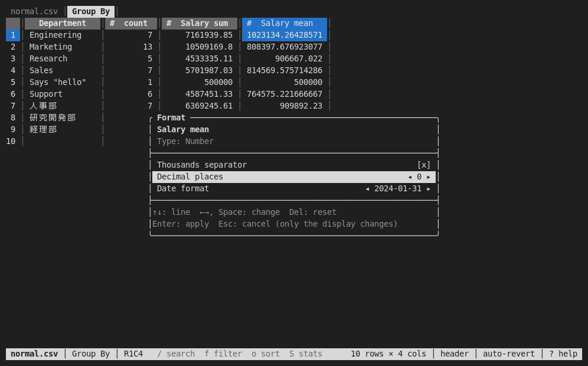Select salary sum cell 4587451.33
Viewport: 588px width, 366px height.
[x=209, y=94]
